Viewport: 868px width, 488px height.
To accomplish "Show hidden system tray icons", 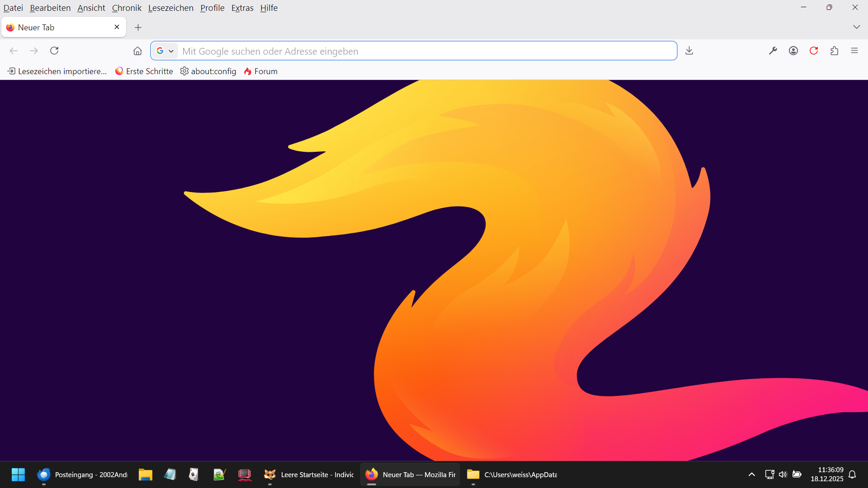I will point(751,474).
